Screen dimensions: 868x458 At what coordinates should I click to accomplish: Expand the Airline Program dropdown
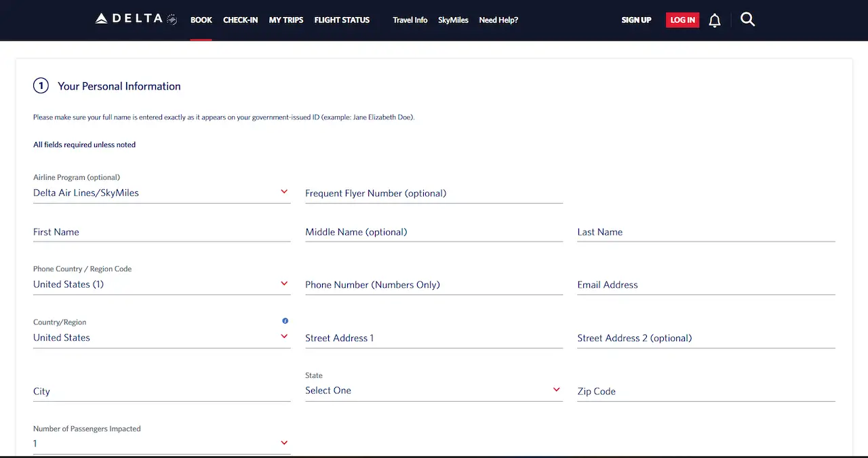coord(161,193)
